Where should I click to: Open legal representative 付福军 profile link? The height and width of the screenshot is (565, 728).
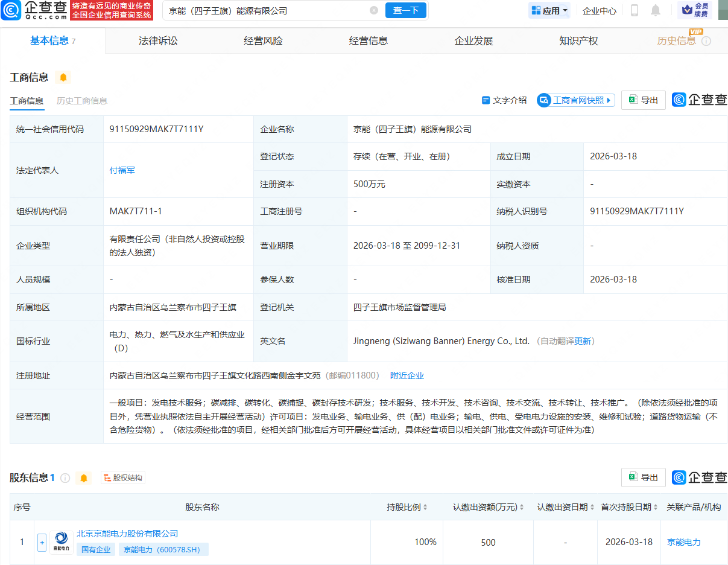click(122, 170)
